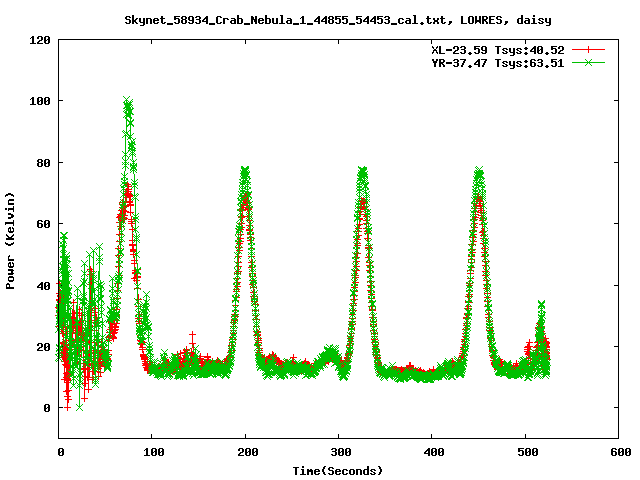Click x-axis tick label 600
The image size is (640, 480).
(621, 452)
